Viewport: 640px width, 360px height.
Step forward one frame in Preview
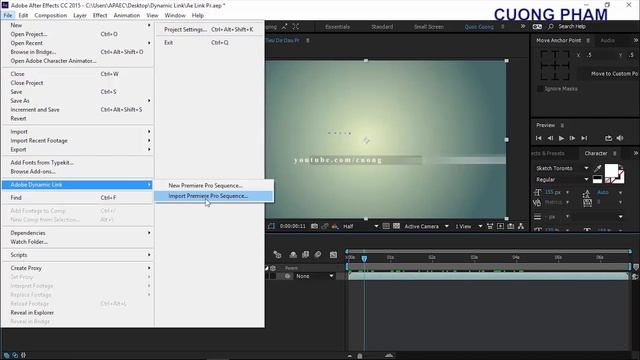click(x=572, y=138)
